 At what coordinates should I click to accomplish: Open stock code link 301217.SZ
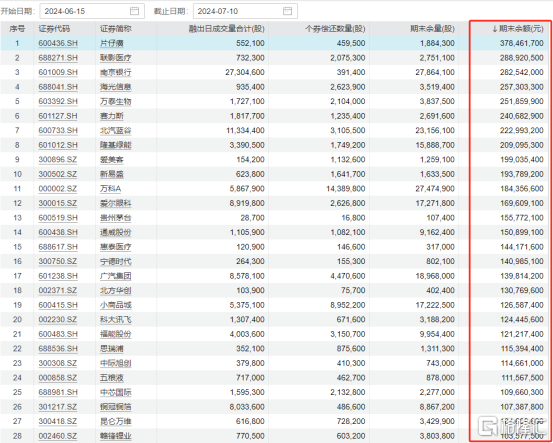pyautogui.click(x=58, y=407)
